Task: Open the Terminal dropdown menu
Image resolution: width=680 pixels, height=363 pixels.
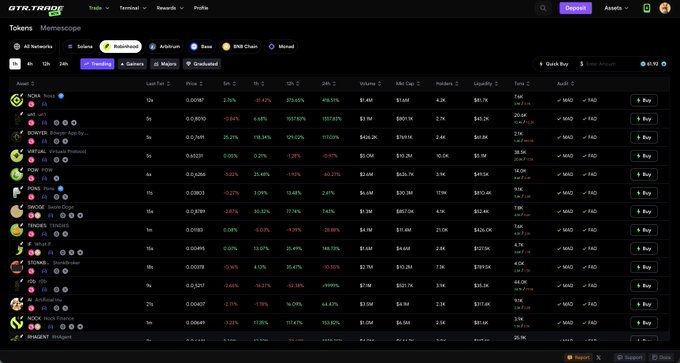Action: [x=133, y=8]
